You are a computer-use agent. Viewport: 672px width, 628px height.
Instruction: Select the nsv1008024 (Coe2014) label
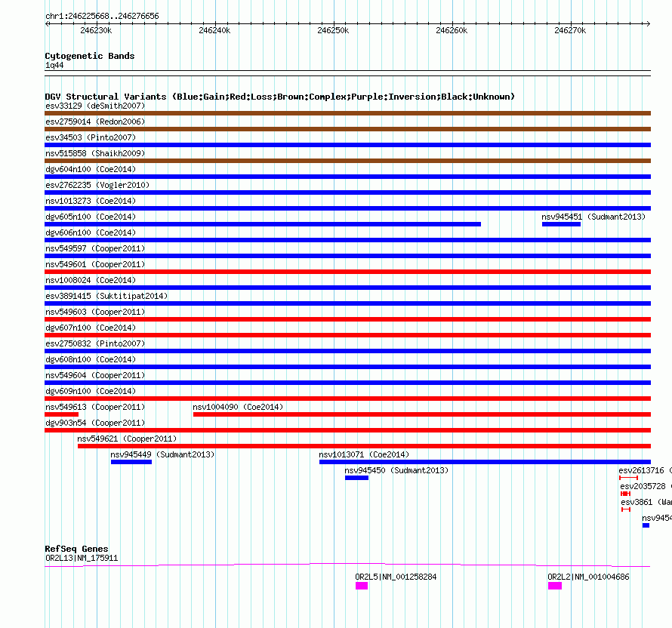(91, 280)
